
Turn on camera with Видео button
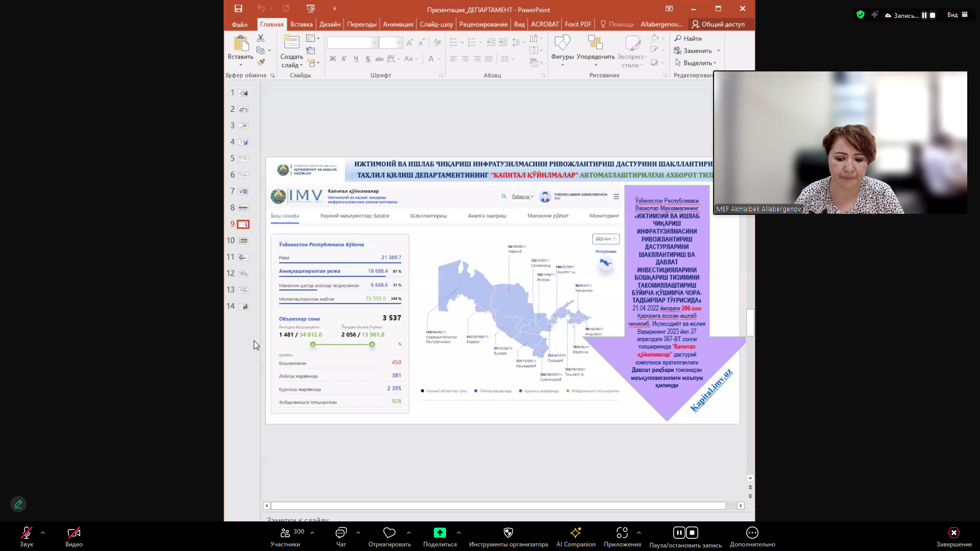click(x=74, y=537)
